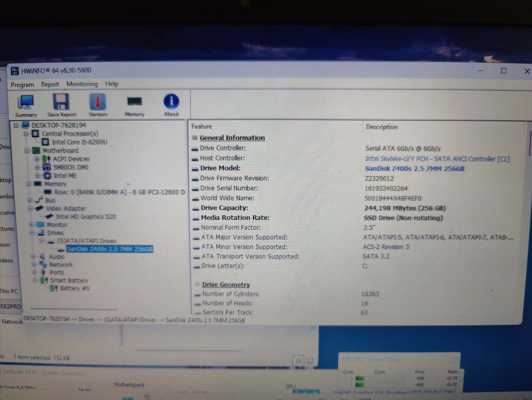Select the Nominal Form Factor row
This screenshot has height=400, width=532.
click(x=352, y=228)
